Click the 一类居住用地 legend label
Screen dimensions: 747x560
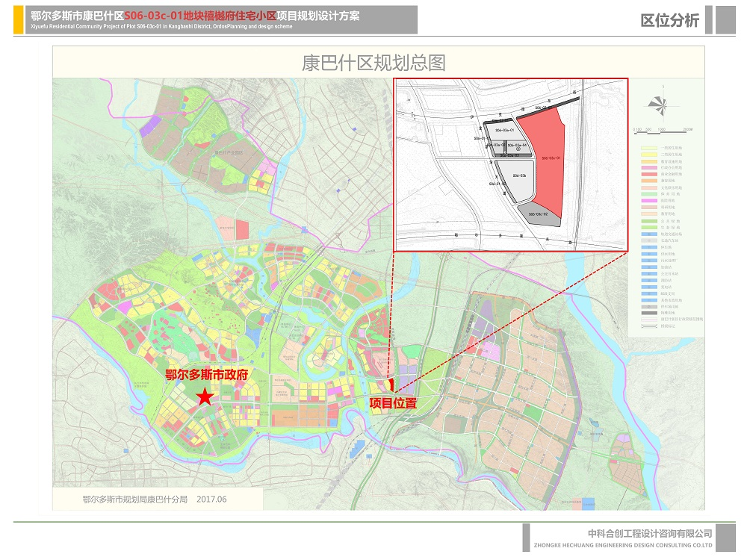[x=672, y=148]
